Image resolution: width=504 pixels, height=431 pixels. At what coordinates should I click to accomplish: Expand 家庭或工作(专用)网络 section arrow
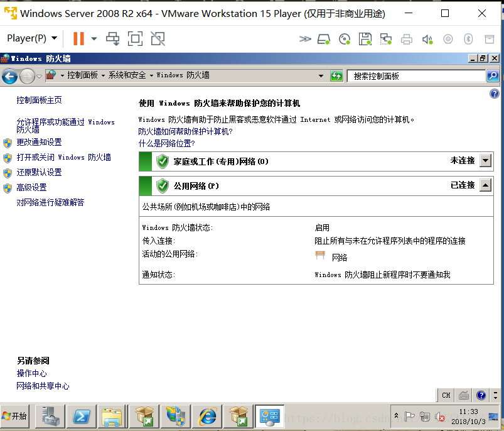[485, 160]
